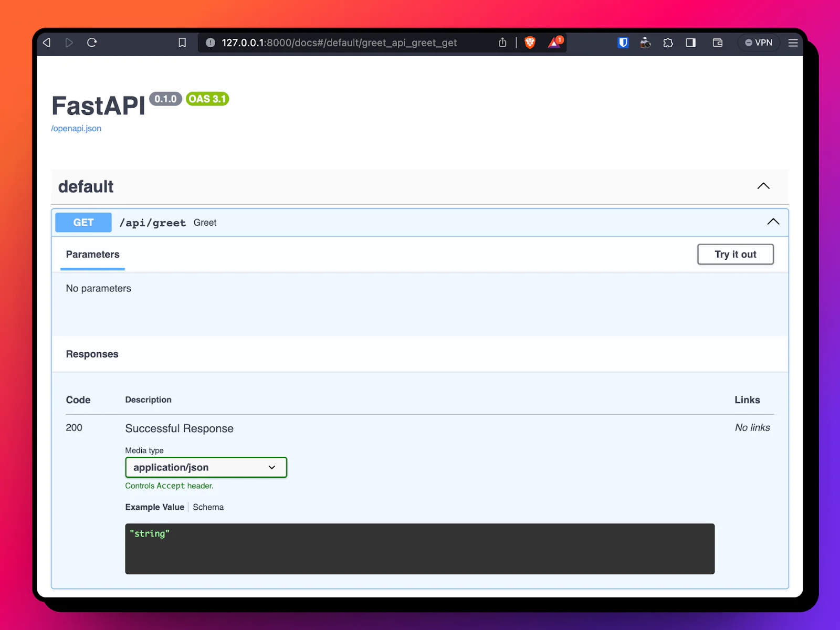Select the Parameters tab
The image size is (840, 630).
93,255
